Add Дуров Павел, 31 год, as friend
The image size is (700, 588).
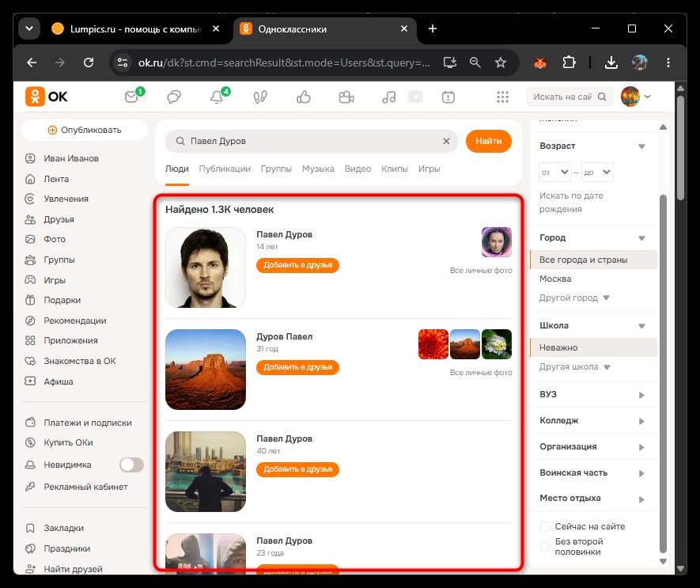297,367
